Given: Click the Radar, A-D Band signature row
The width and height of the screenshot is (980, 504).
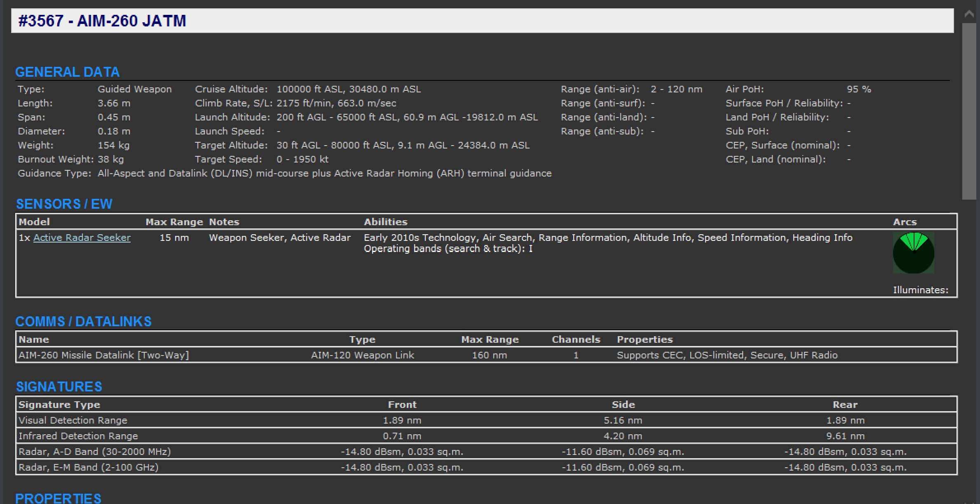Looking at the screenshot, I should tap(95, 451).
